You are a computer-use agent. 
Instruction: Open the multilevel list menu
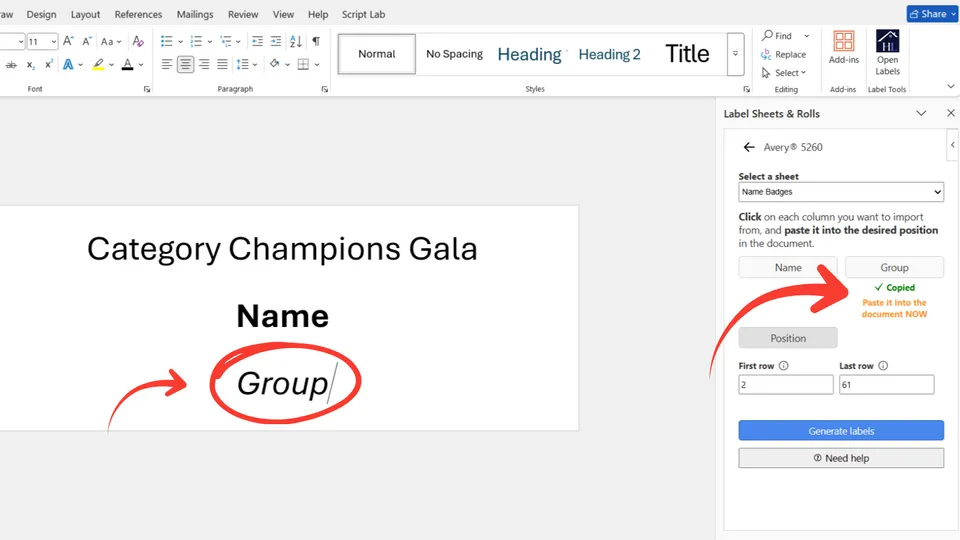(x=226, y=41)
